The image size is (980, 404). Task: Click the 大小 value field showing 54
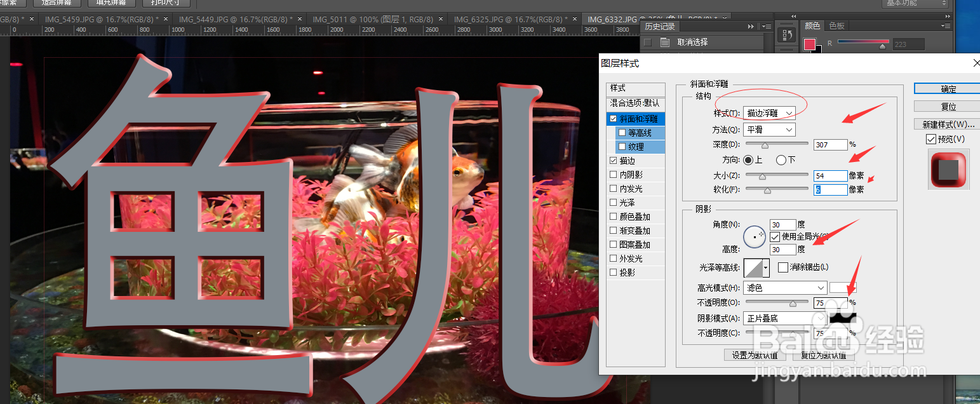click(x=831, y=175)
